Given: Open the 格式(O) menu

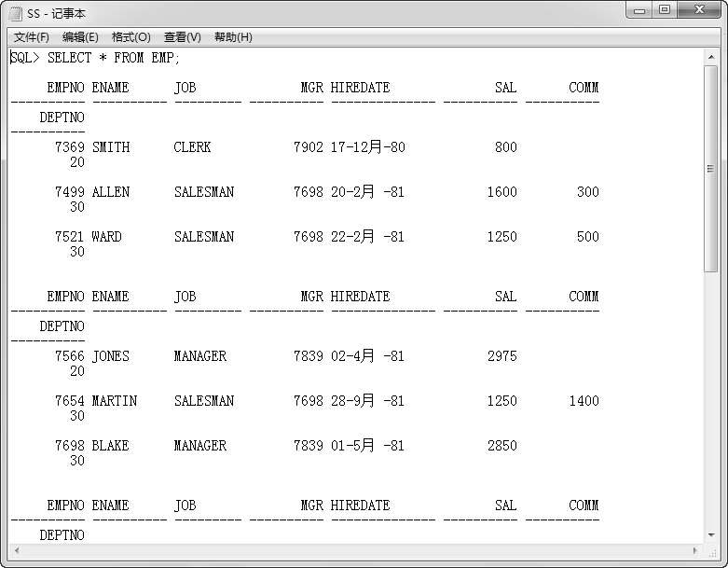Looking at the screenshot, I should coord(130,37).
